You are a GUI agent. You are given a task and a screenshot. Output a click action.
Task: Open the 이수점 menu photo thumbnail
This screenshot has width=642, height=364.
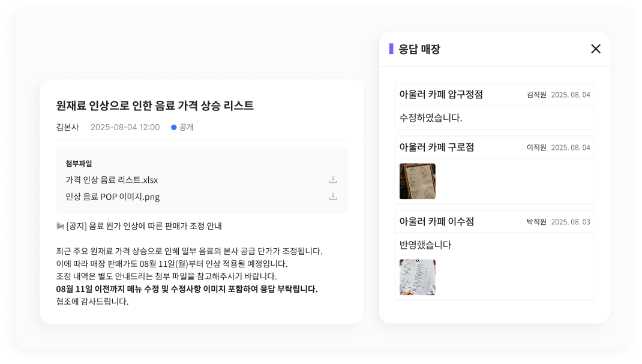pos(417,277)
